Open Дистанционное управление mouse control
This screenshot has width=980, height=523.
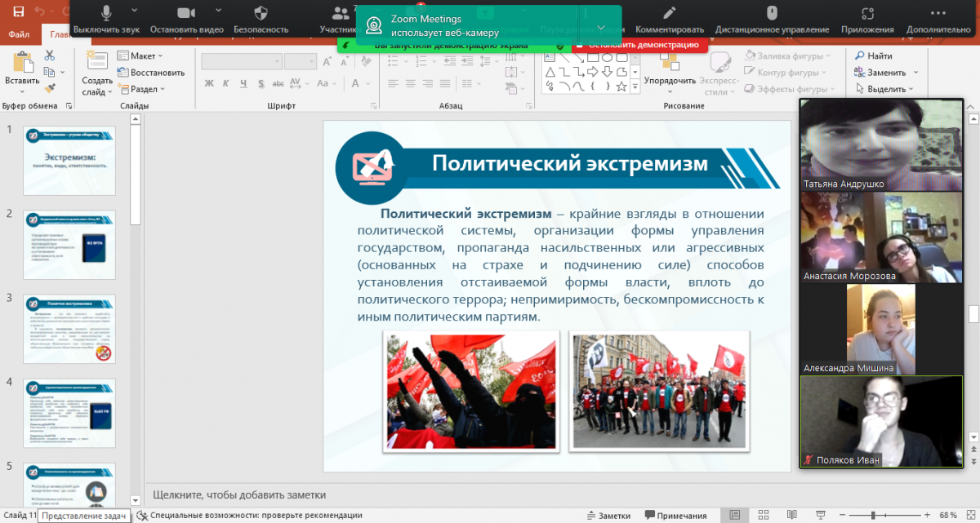tap(772, 20)
